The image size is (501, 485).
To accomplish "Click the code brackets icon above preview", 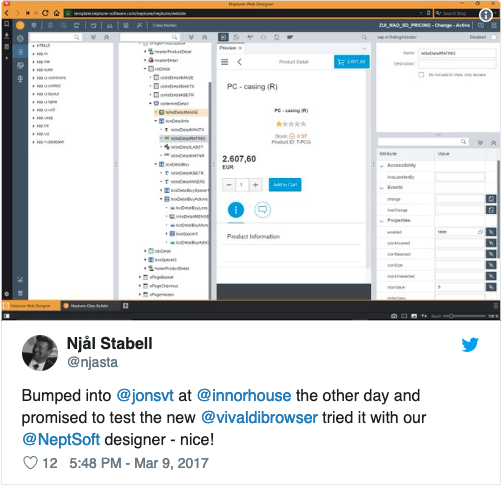I will coord(263,37).
